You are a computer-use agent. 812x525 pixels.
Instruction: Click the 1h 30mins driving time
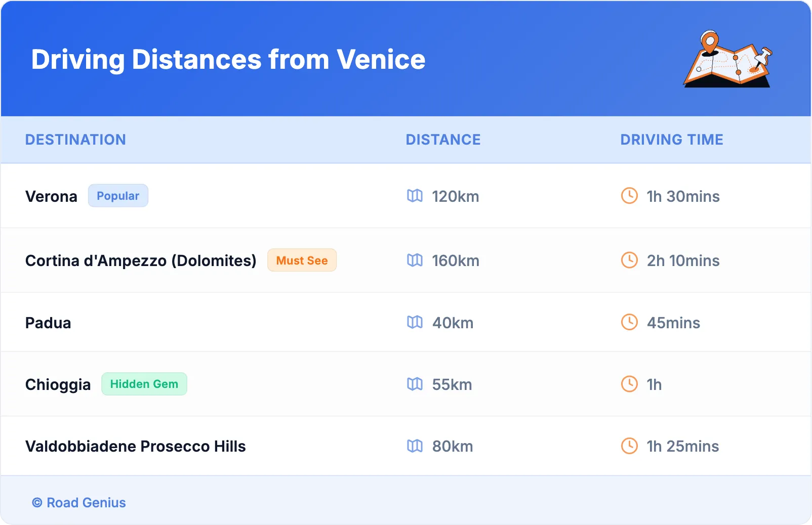click(683, 196)
